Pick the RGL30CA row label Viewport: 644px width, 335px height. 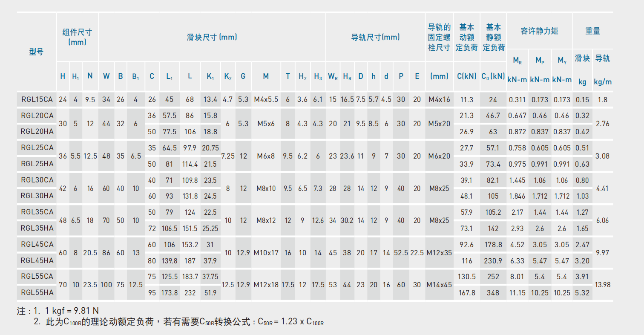[37, 180]
